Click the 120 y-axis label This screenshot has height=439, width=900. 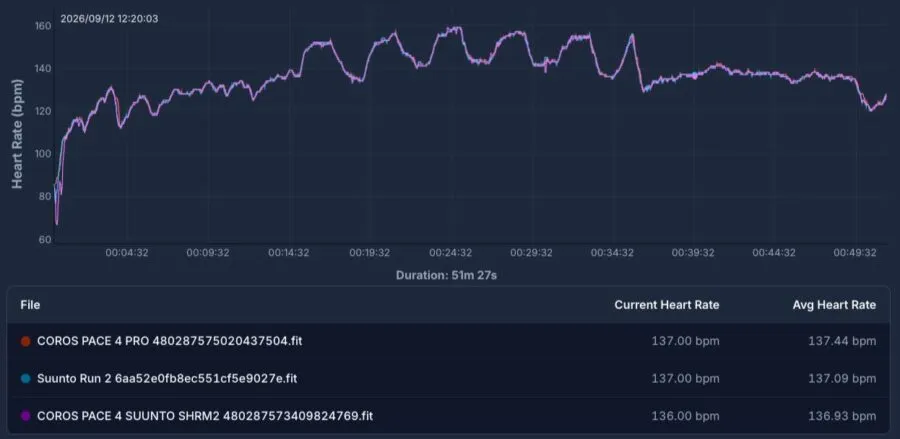44,111
